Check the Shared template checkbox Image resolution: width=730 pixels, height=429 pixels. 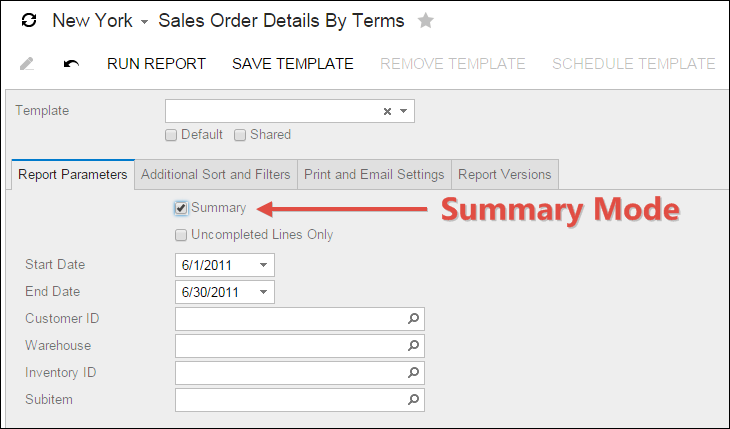pyautogui.click(x=240, y=135)
